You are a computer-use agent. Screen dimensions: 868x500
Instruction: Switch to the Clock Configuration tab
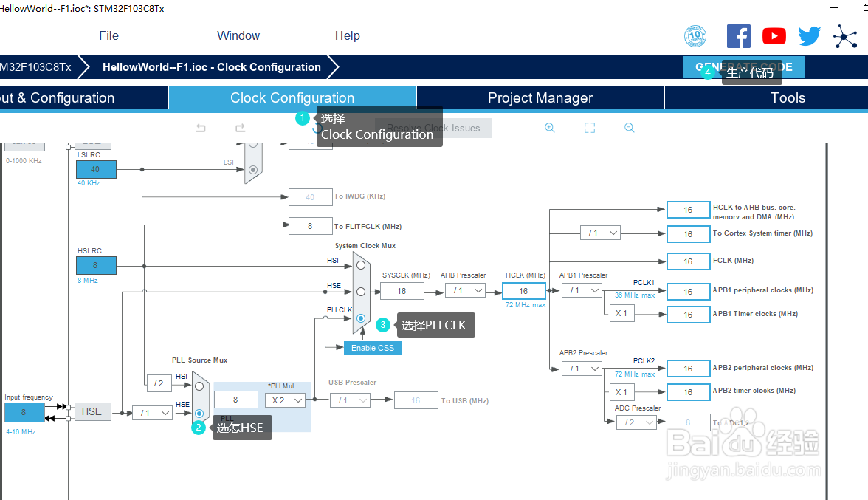point(292,98)
